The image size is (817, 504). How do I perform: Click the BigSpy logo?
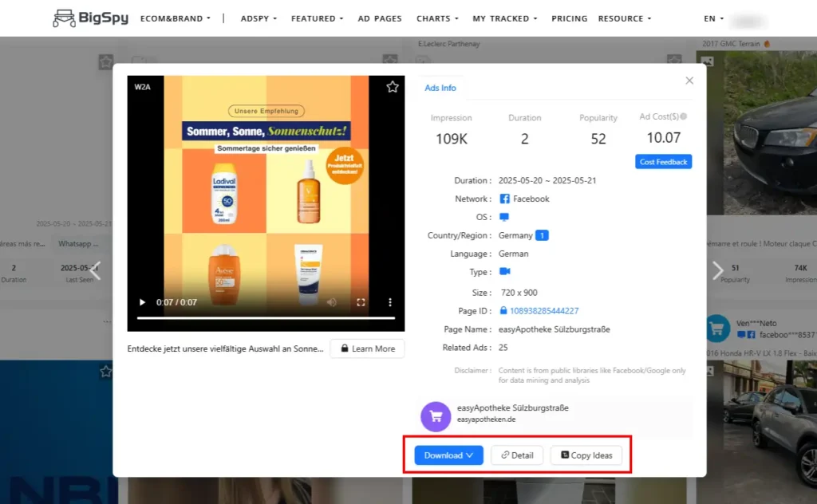pos(91,18)
